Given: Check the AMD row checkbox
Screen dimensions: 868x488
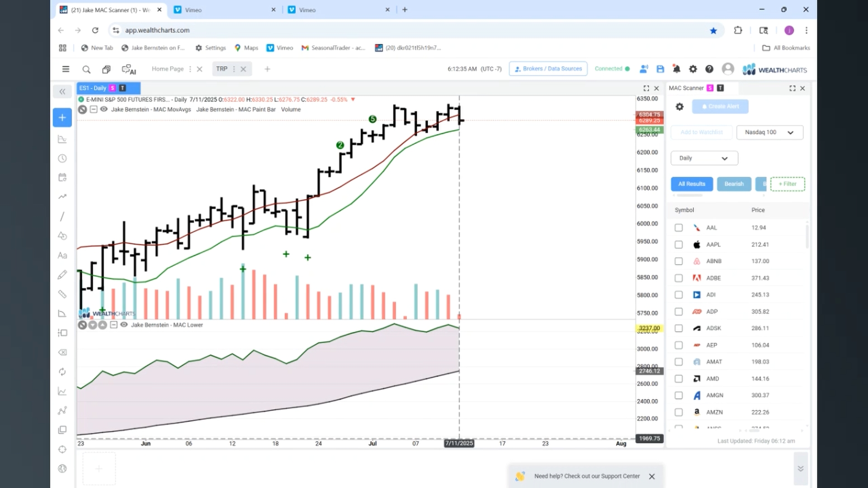Looking at the screenshot, I should (679, 379).
